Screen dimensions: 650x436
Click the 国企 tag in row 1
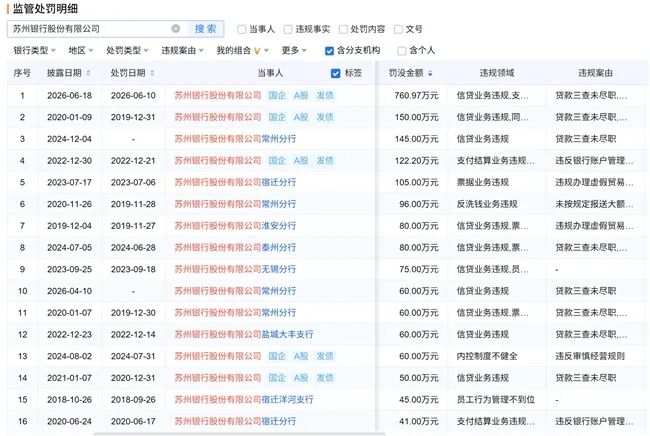(277, 95)
